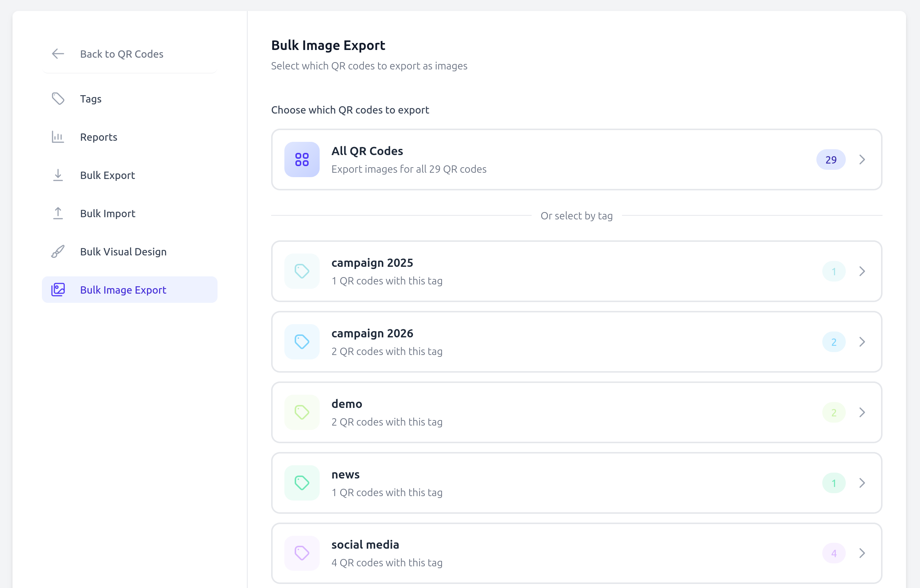The width and height of the screenshot is (920, 588).
Task: Click the back arrow icon next to Back to QR Codes
Action: coord(57,54)
